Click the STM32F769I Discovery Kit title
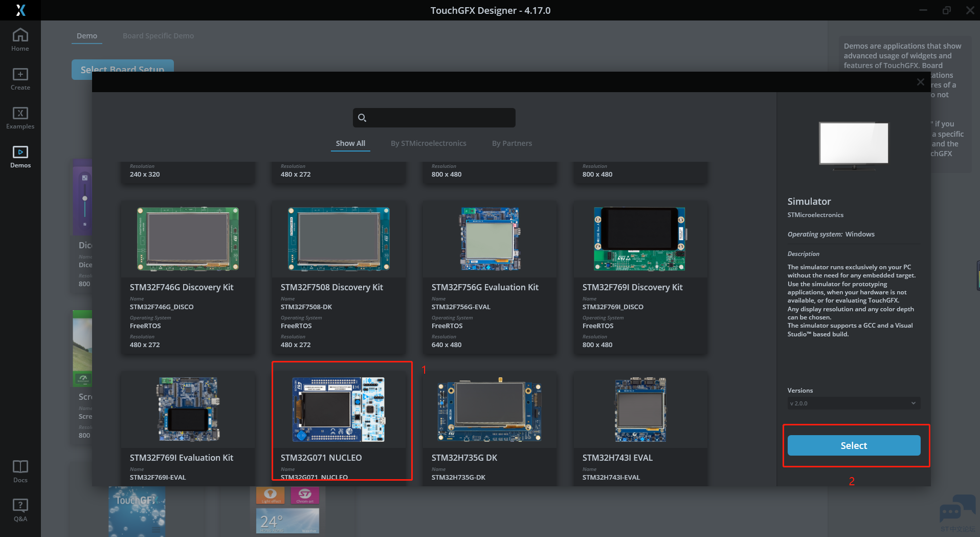 coord(633,287)
